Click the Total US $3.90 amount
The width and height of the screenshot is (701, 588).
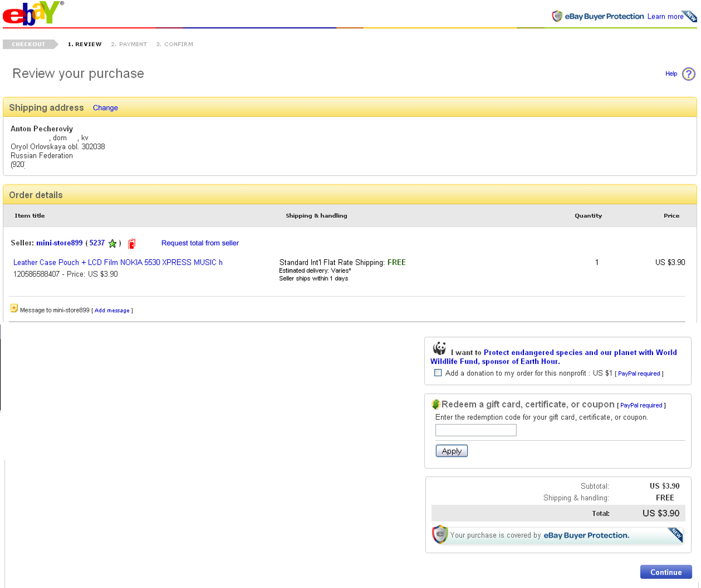click(x=661, y=514)
